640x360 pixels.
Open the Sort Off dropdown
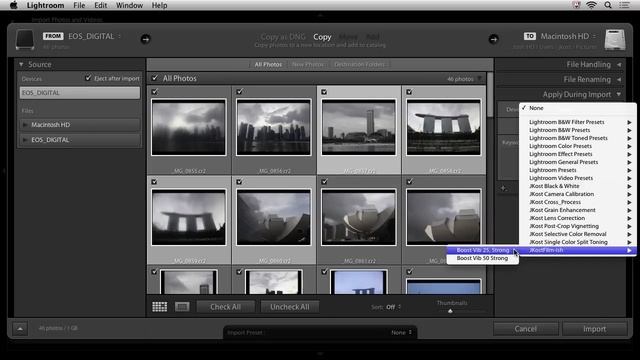click(393, 307)
